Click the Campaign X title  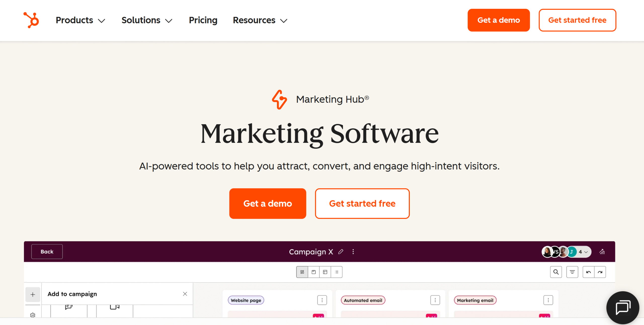pos(311,252)
